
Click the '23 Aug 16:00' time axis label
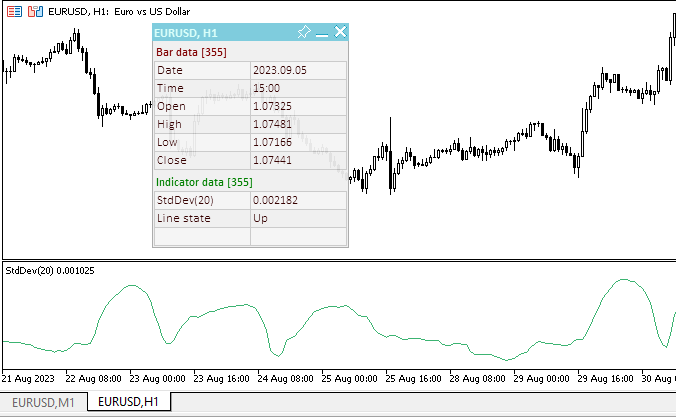tap(221, 379)
